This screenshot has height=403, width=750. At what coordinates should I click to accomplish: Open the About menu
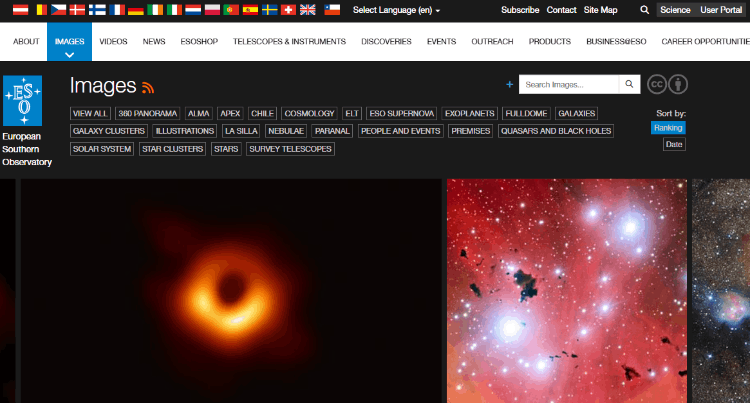26,42
